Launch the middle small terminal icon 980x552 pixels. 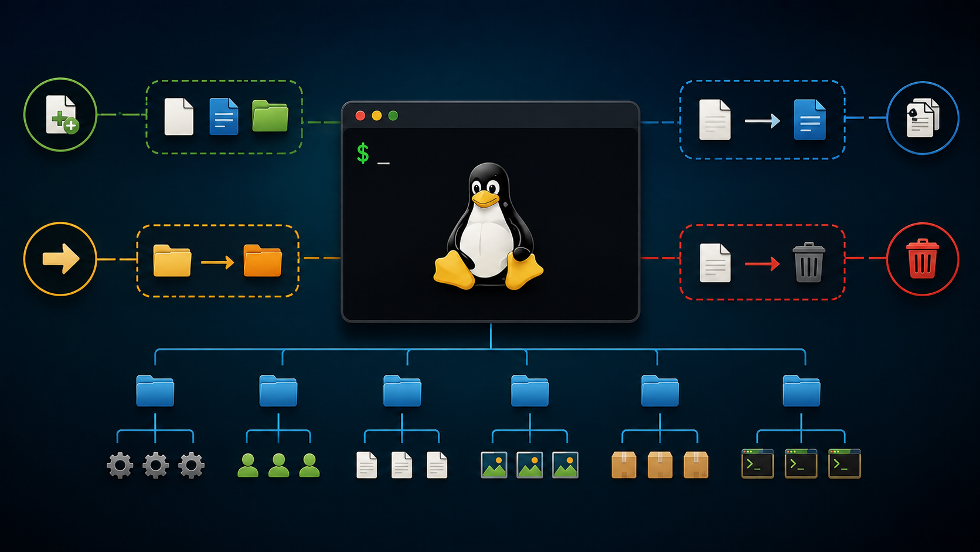point(801,464)
